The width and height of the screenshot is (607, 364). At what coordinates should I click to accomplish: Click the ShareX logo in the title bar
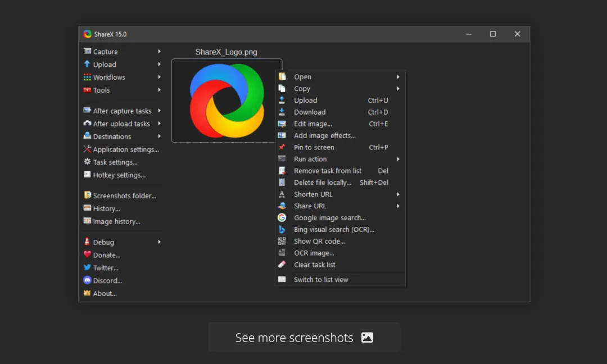pyautogui.click(x=88, y=34)
